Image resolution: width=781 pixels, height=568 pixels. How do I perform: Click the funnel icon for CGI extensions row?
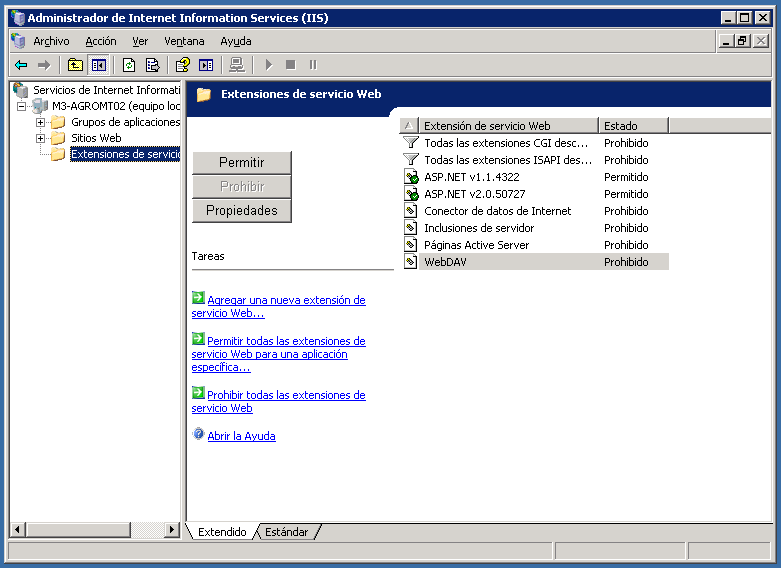410,143
